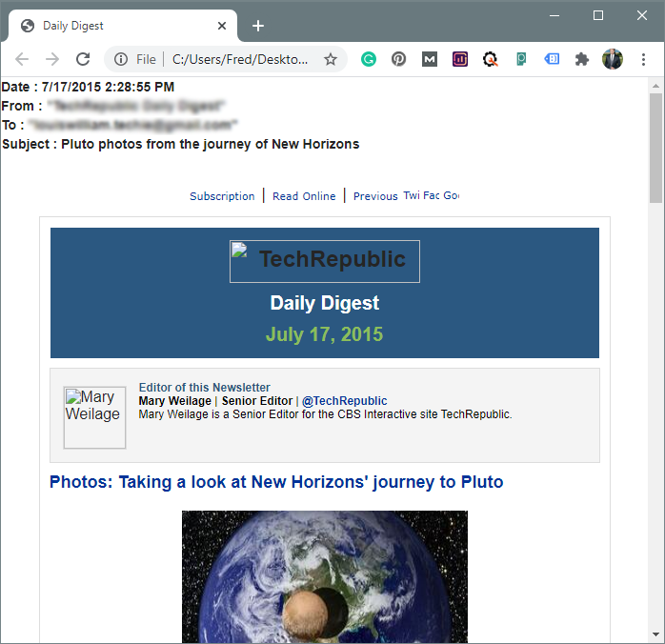Reload the current page
The height and width of the screenshot is (644, 665).
pyautogui.click(x=83, y=59)
